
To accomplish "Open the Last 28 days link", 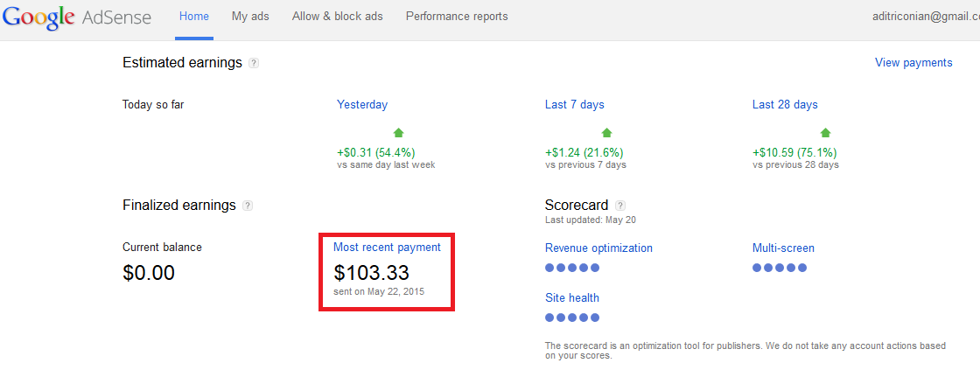I will (x=785, y=104).
